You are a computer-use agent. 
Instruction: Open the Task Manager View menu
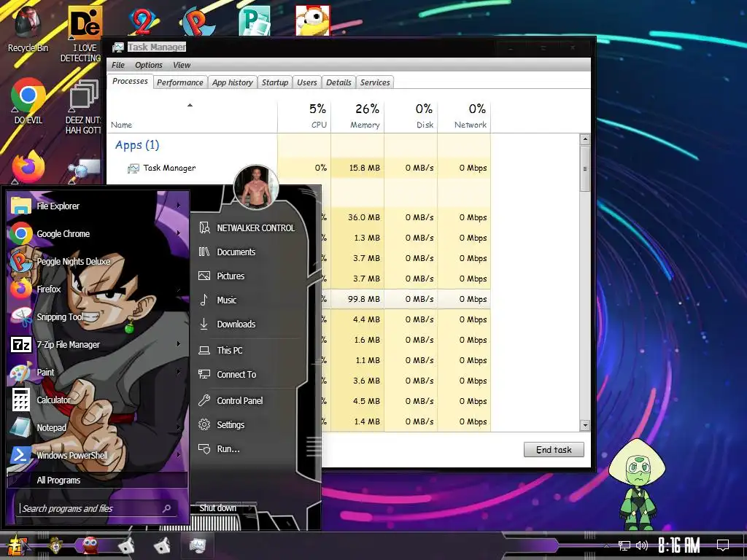pos(182,65)
